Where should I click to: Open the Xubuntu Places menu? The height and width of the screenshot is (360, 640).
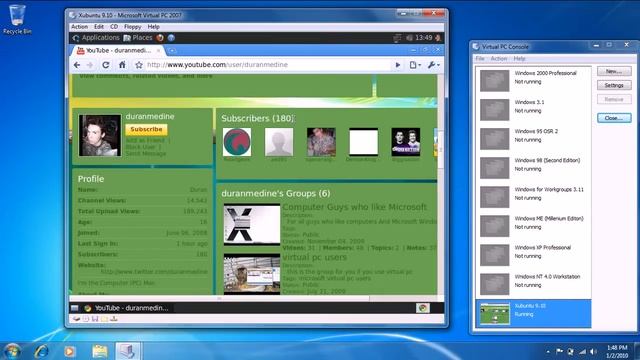tap(138, 38)
